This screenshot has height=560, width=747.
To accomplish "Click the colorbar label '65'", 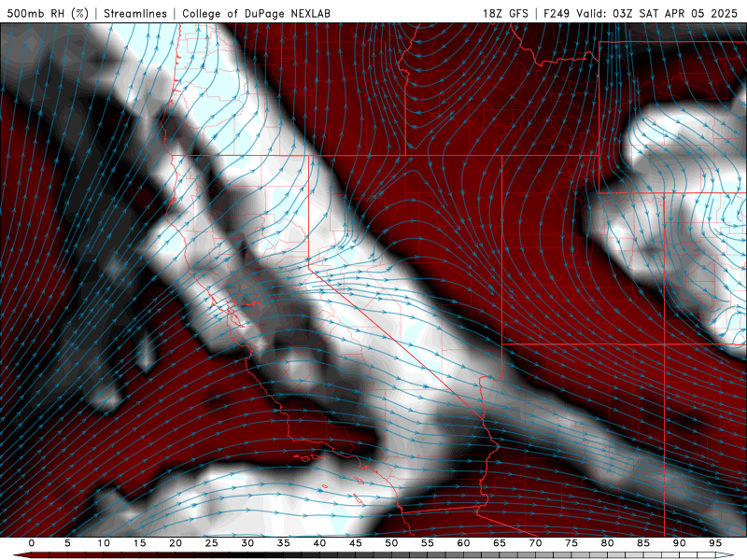I will [500, 543].
